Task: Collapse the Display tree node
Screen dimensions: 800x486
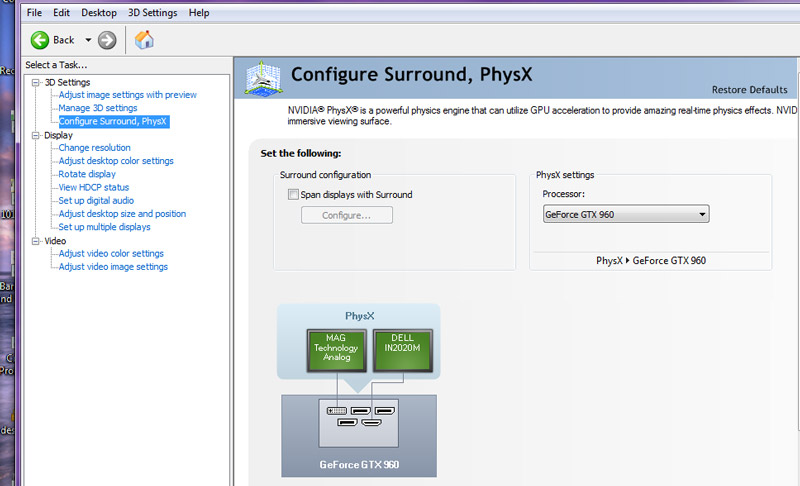Action: coord(35,135)
